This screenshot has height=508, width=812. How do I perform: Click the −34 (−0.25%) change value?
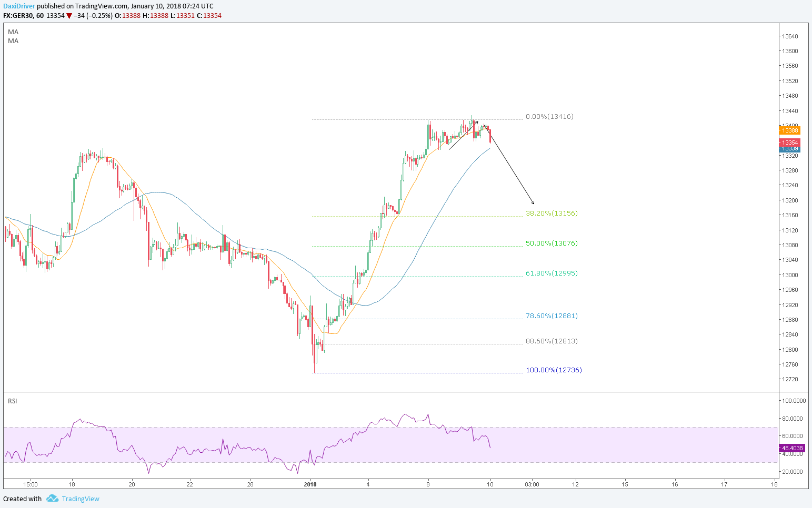[93, 16]
